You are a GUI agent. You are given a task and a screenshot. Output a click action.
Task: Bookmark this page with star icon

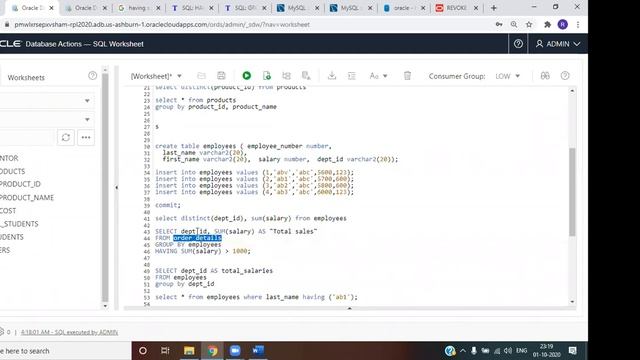coord(529,24)
